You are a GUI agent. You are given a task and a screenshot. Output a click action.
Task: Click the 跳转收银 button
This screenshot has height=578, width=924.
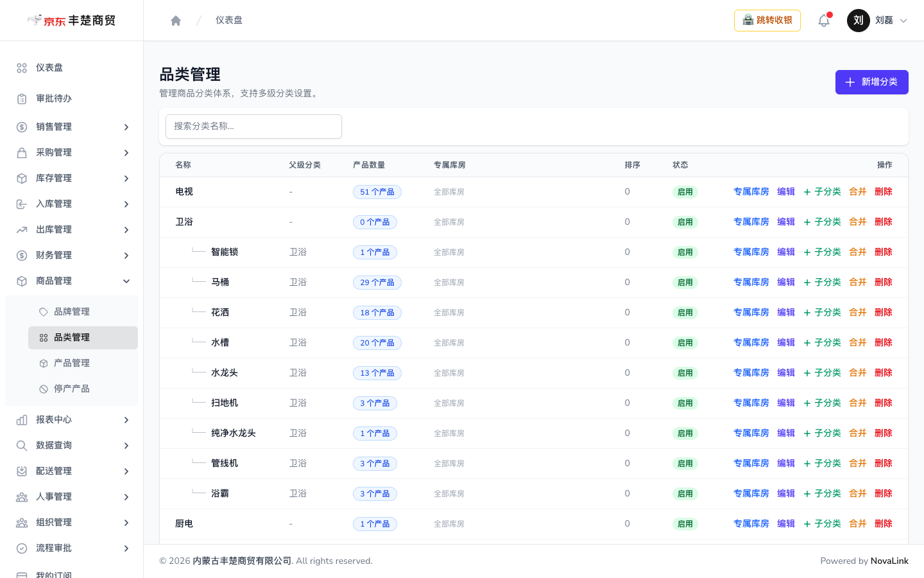pyautogui.click(x=767, y=21)
